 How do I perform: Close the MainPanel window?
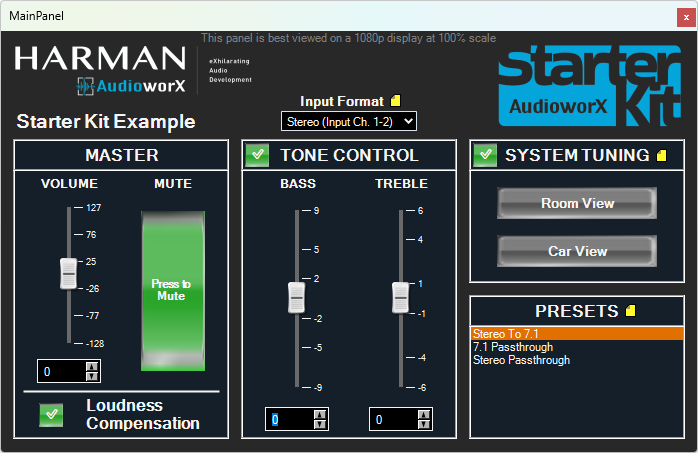click(x=686, y=17)
